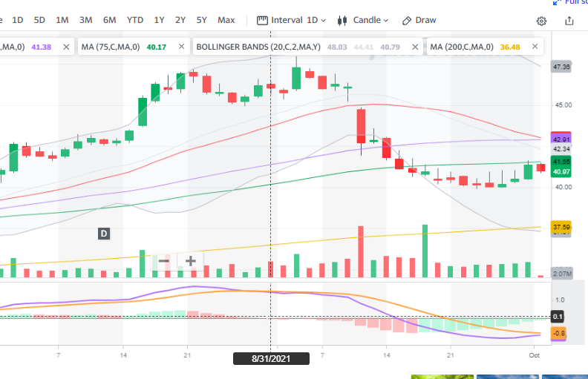Click the 8/31/2021 date label on axis
The width and height of the screenshot is (588, 379).
269,359
